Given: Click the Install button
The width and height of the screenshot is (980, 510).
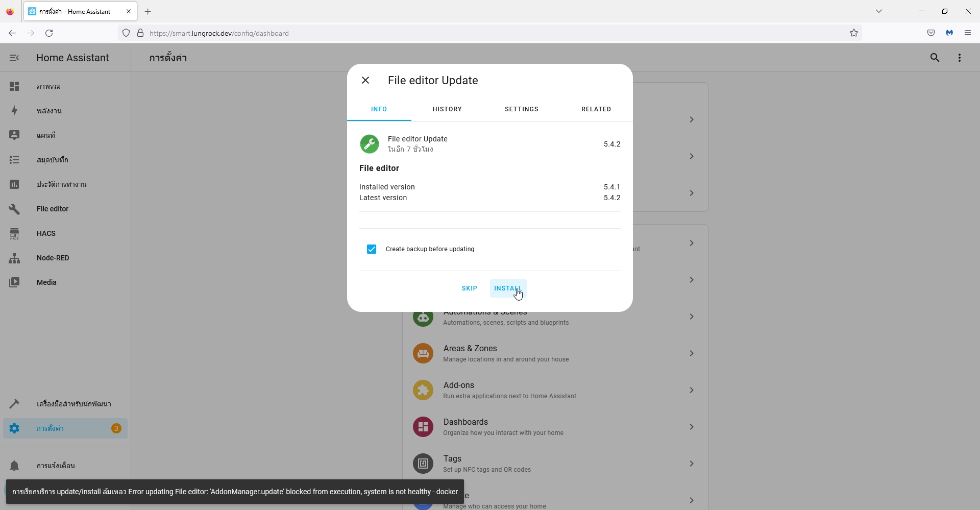Looking at the screenshot, I should tap(508, 288).
